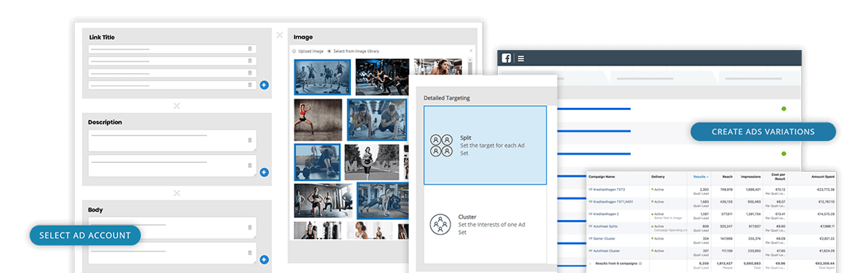Delete the fourth Link Title entry
Viewport: 868px width, 273px height.
pos(250,85)
